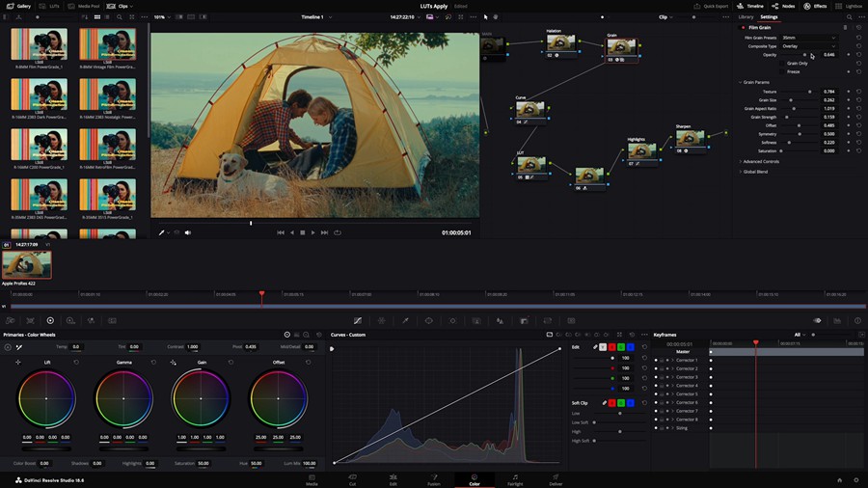Select the Sharpen node in graph
This screenshot has height=488, width=868.
[689, 139]
